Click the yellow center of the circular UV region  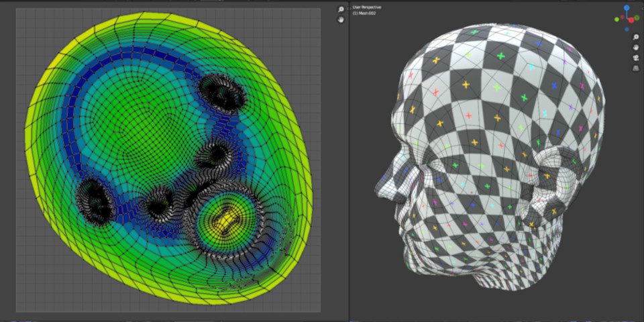(x=225, y=219)
